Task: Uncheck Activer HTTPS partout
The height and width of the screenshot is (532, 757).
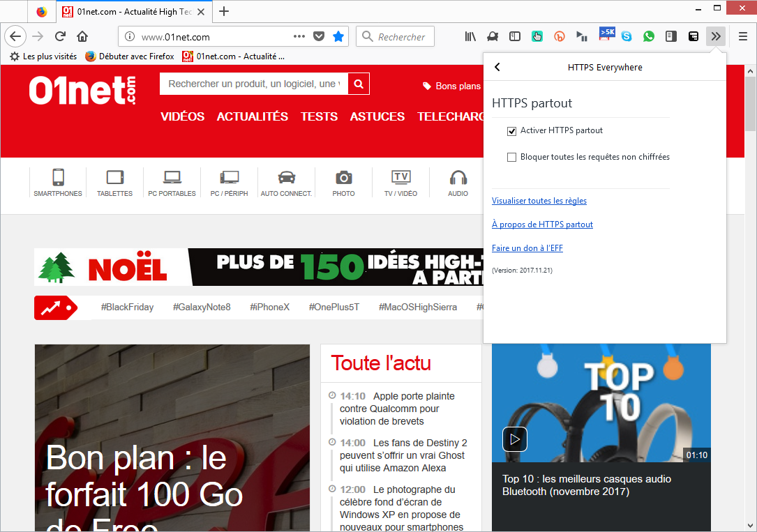Action: (511, 131)
